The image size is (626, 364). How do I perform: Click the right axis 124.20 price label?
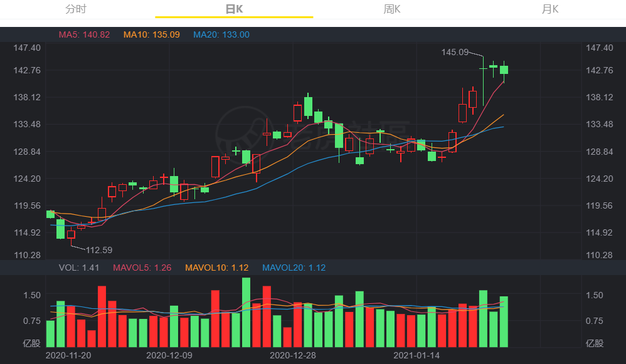pyautogui.click(x=599, y=179)
